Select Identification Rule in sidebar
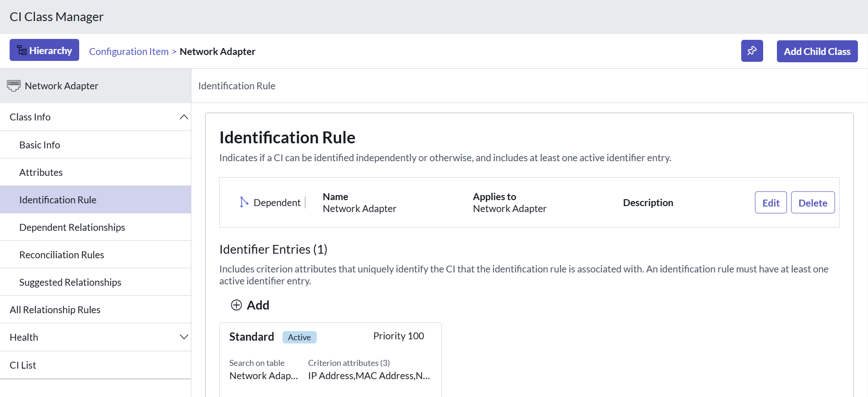Image resolution: width=868 pixels, height=397 pixels. [58, 200]
